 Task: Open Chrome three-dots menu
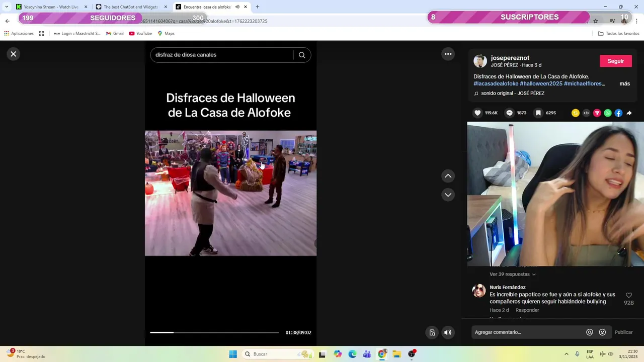(x=637, y=21)
